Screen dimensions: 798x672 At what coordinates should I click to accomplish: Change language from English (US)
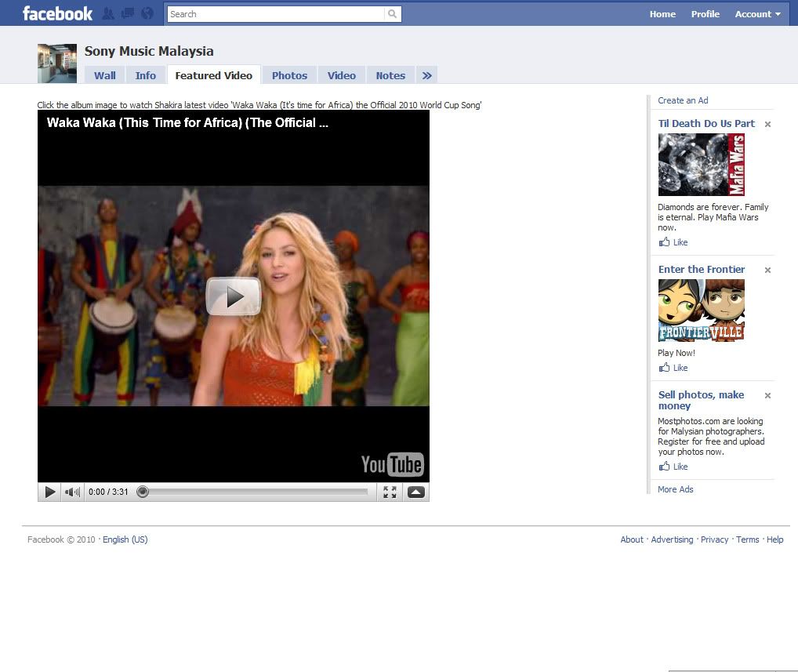125,539
